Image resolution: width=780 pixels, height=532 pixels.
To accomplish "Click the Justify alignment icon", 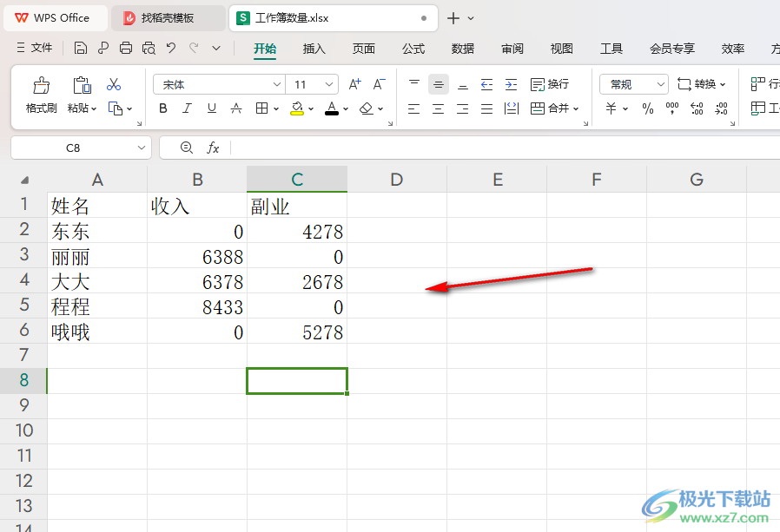I will point(486,108).
